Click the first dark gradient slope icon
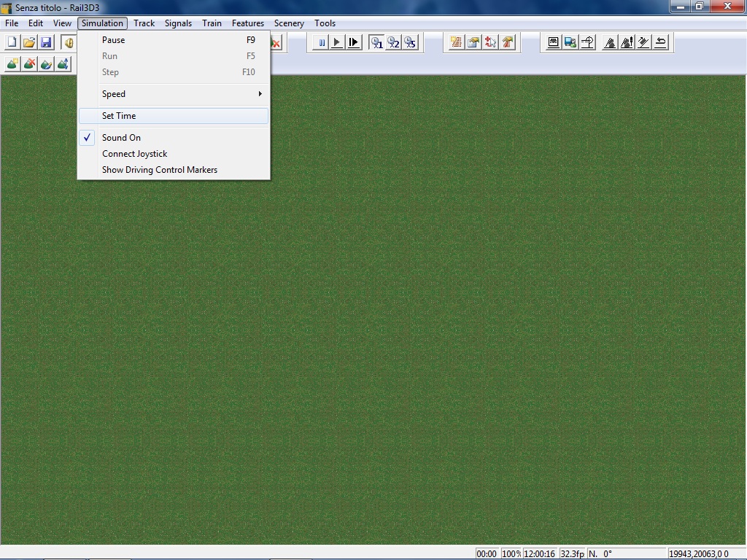 point(609,42)
